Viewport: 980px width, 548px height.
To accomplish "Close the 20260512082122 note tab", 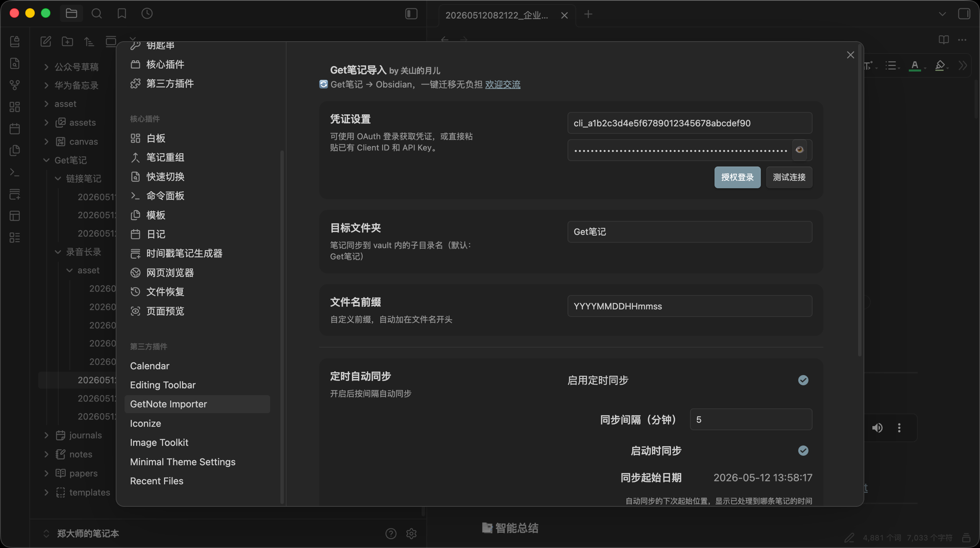I will pos(564,15).
